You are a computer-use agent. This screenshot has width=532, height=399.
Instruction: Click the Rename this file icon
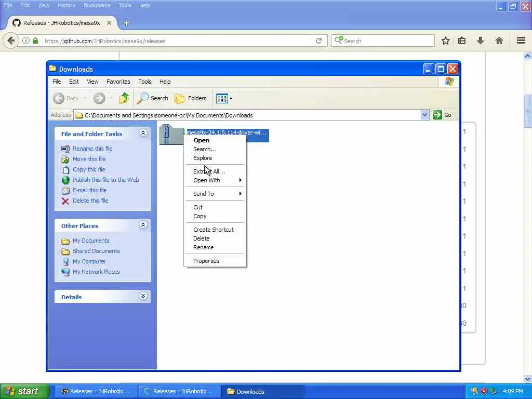click(x=65, y=149)
